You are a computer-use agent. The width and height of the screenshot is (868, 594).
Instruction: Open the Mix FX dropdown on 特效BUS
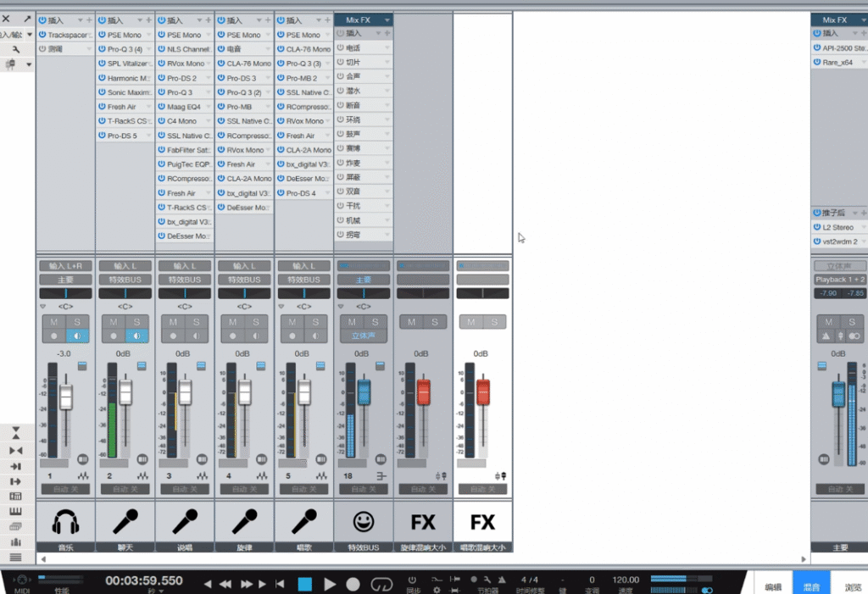click(387, 19)
